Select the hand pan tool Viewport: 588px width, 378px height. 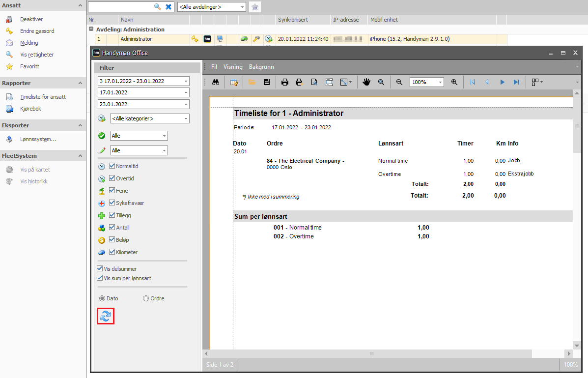(366, 82)
